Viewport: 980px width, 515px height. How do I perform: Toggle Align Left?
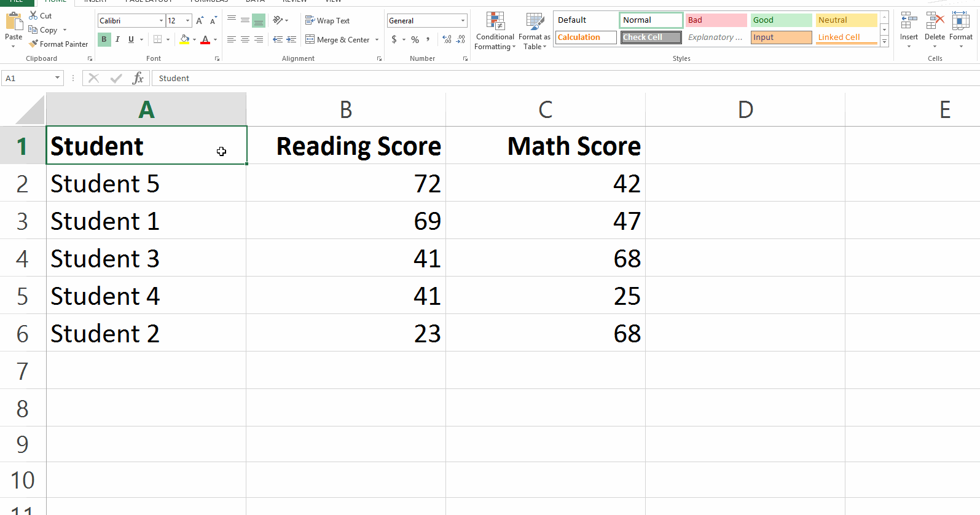[232, 39]
